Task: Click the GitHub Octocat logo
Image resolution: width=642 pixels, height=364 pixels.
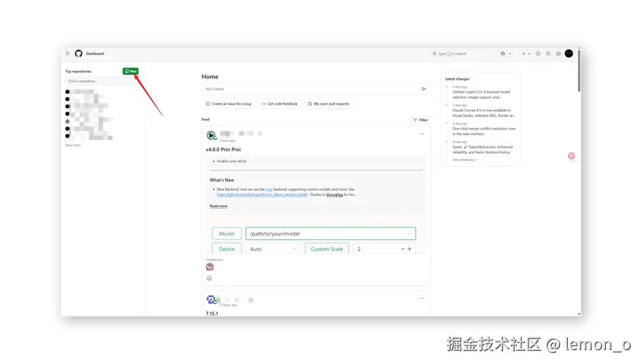Action: [x=79, y=54]
